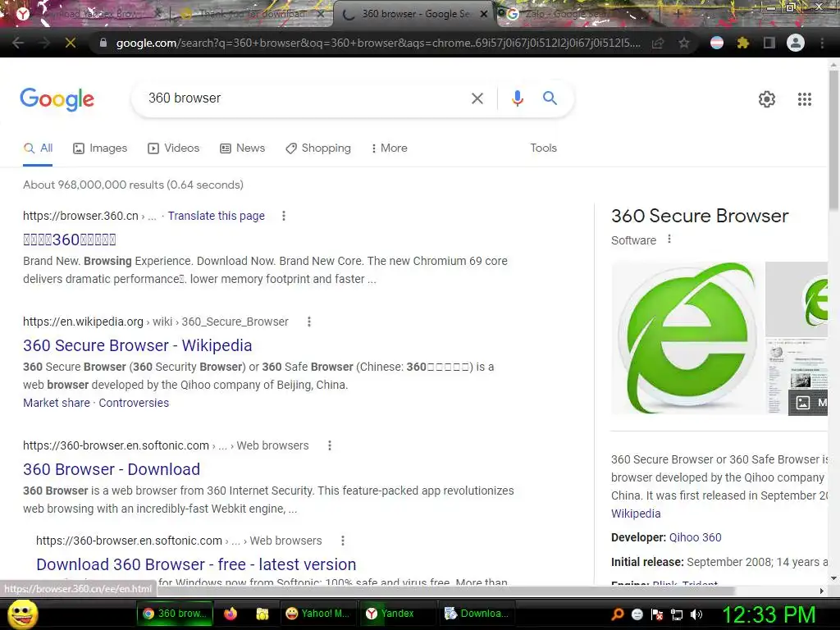Viewport: 840px width, 630px height.
Task: Open options for the browser.360.cn result
Action: pos(283,216)
